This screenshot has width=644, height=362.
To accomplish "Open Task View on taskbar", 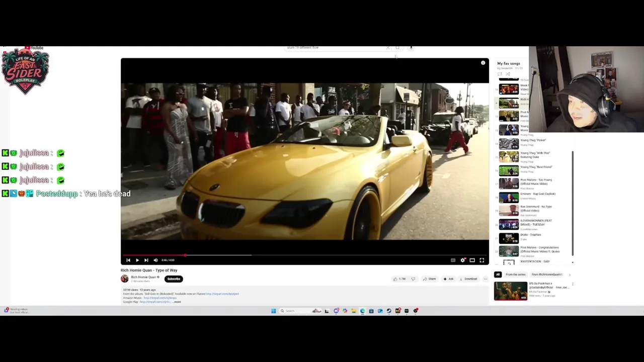I will pyautogui.click(x=327, y=311).
